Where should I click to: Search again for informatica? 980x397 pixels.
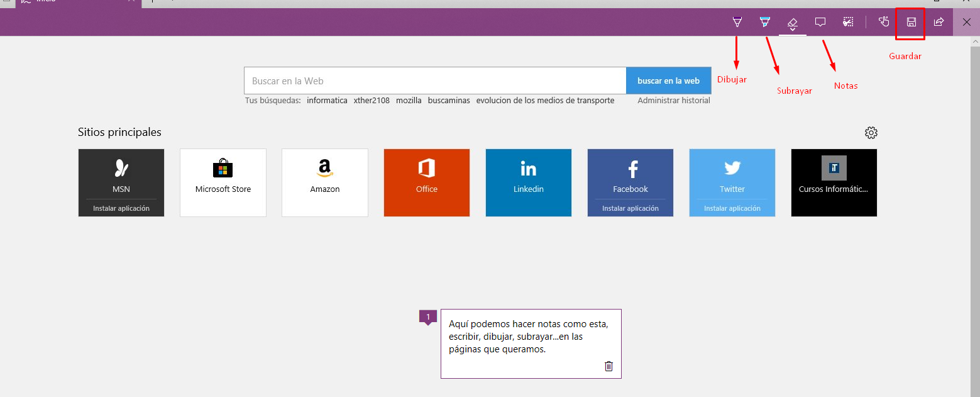point(327,101)
